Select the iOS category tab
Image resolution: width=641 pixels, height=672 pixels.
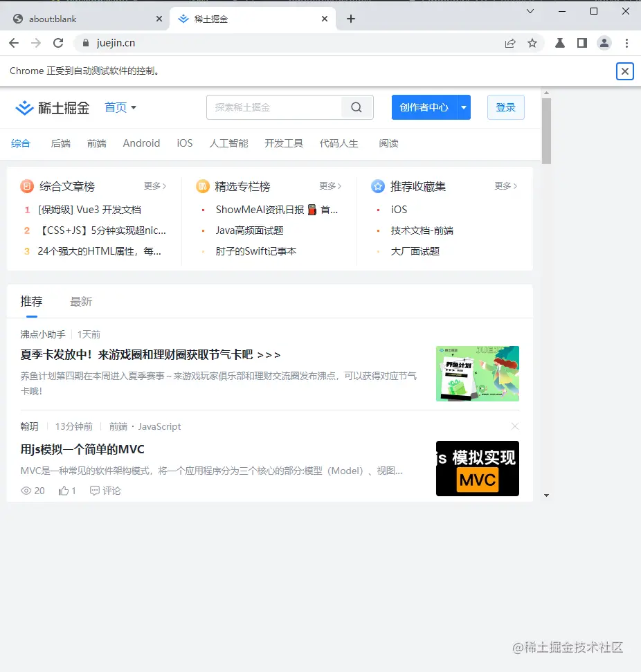tap(185, 143)
